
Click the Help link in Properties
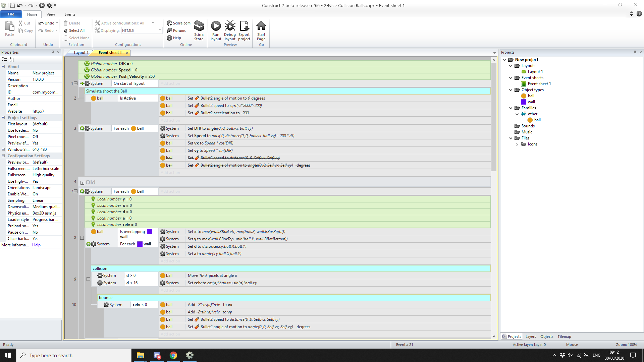[x=36, y=245]
